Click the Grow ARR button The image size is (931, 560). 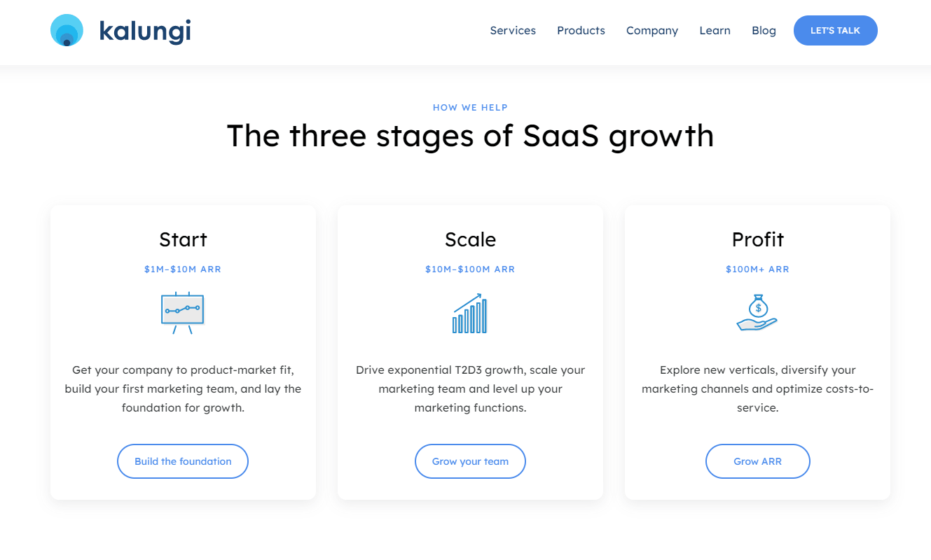(757, 461)
